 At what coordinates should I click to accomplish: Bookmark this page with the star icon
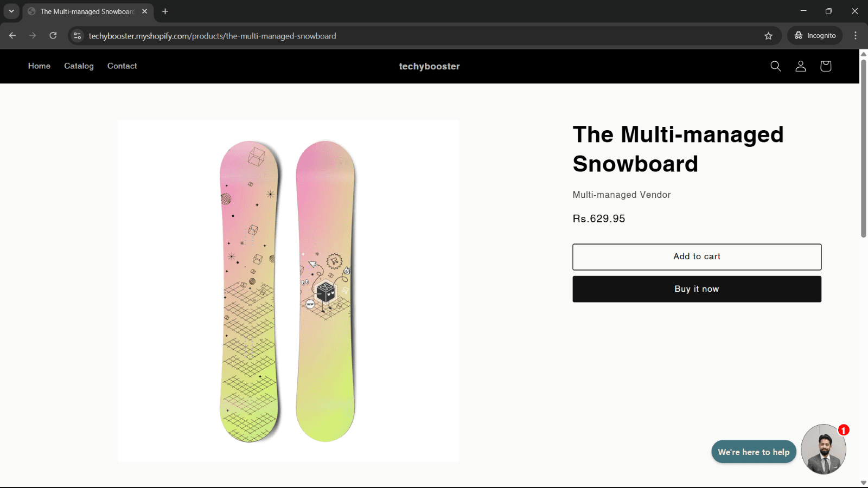(768, 36)
